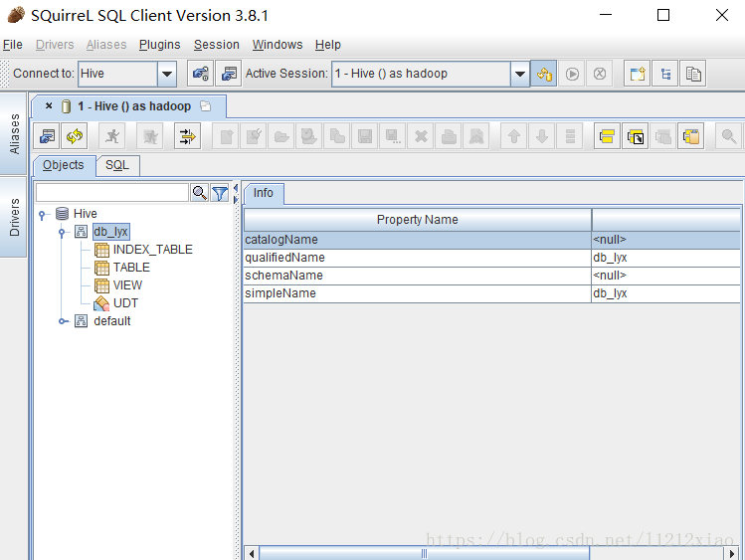
Task: Open the Windows menu
Action: point(278,45)
